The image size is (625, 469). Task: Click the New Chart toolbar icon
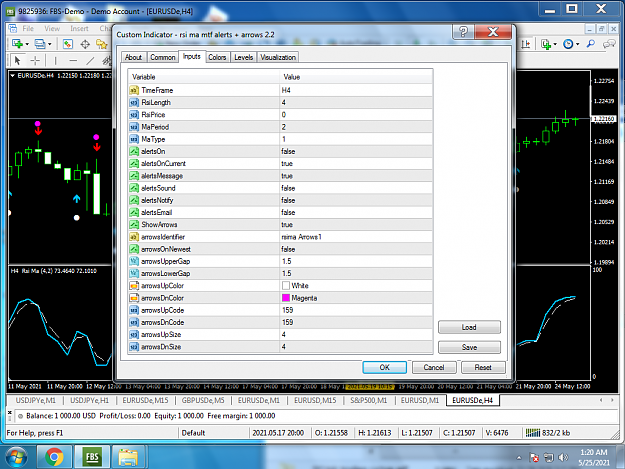(x=17, y=44)
